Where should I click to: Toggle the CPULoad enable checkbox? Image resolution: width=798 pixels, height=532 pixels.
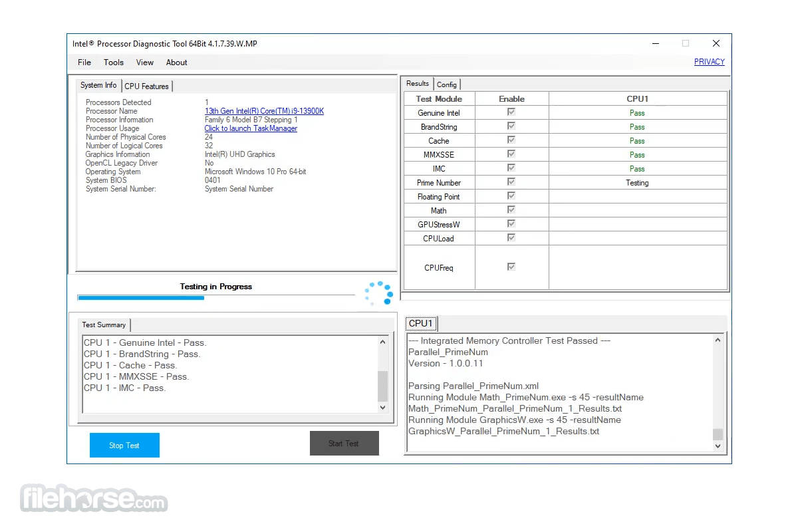click(511, 238)
